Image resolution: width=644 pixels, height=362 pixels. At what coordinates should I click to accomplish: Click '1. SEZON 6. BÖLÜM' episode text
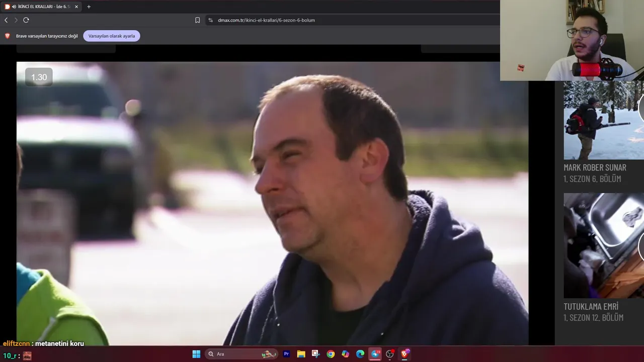coord(592,179)
